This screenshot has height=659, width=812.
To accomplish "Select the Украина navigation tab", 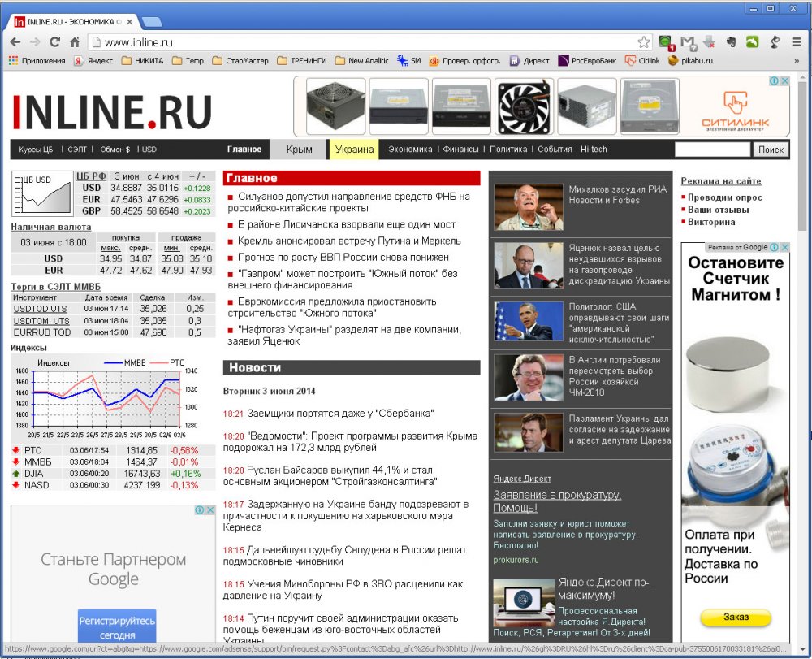I will point(354,150).
